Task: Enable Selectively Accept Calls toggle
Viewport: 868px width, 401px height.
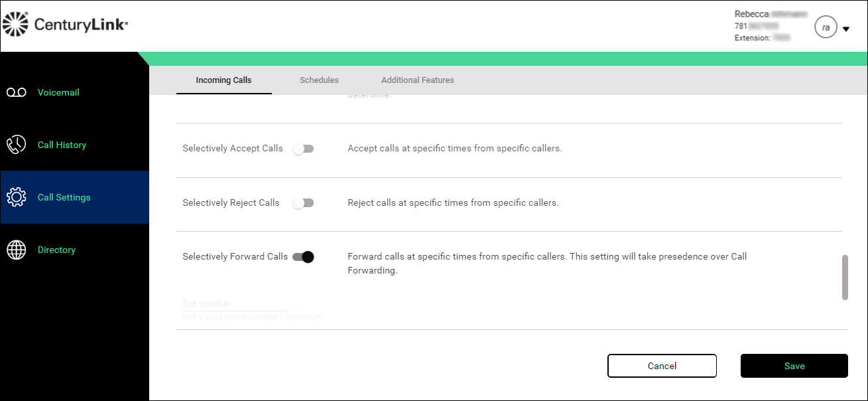Action: [303, 149]
